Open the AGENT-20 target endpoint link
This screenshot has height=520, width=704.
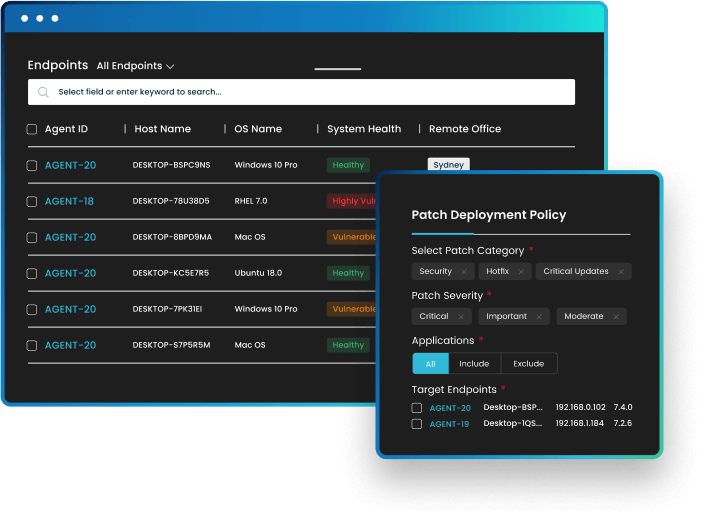[450, 408]
